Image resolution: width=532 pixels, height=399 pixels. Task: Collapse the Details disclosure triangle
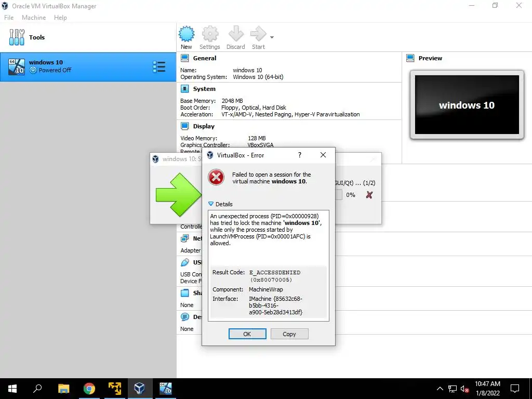[x=211, y=204]
